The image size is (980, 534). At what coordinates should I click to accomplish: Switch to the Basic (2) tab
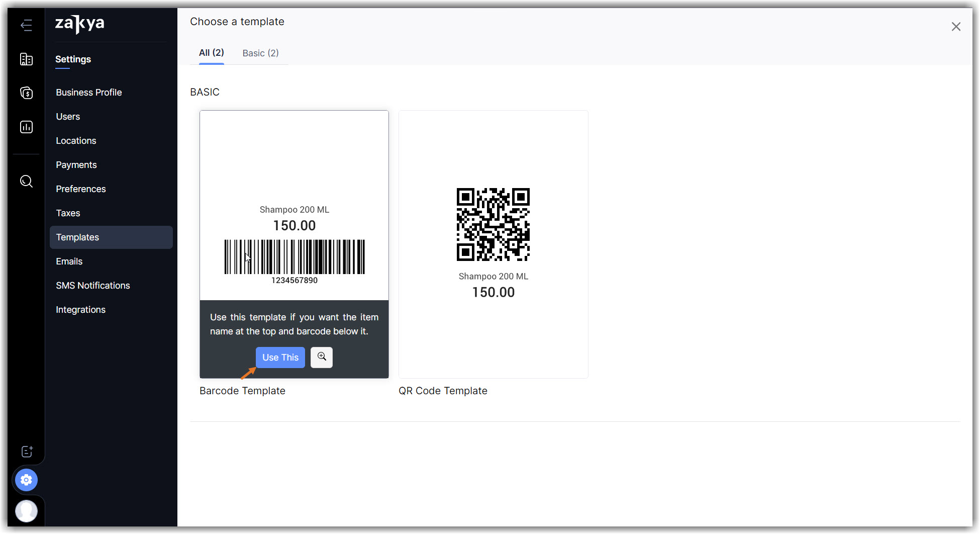[260, 53]
